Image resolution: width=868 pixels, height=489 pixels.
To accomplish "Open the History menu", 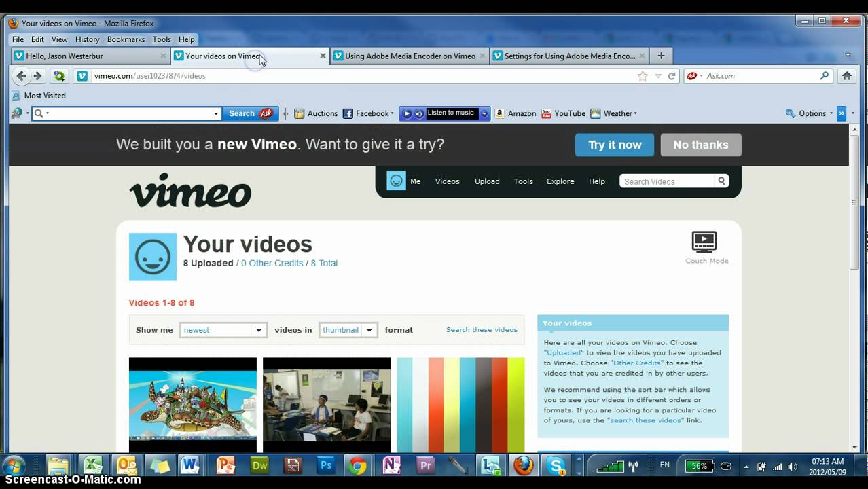I will click(x=87, y=39).
